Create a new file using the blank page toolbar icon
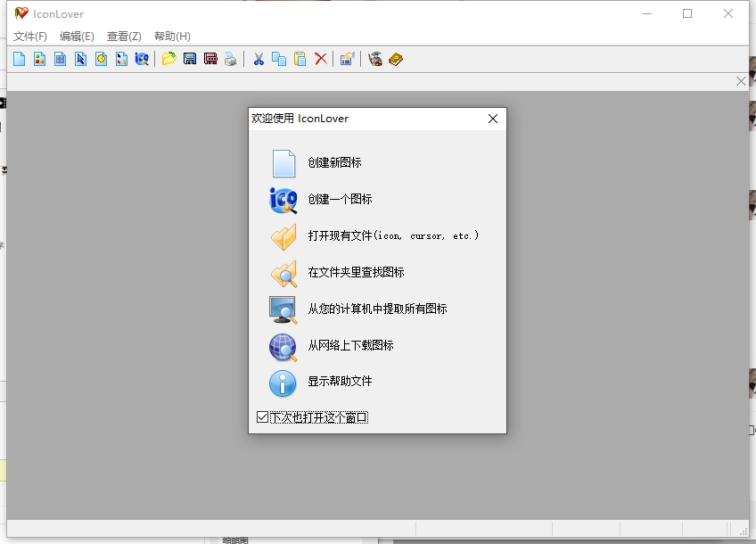The height and width of the screenshot is (544, 756). pyautogui.click(x=19, y=58)
